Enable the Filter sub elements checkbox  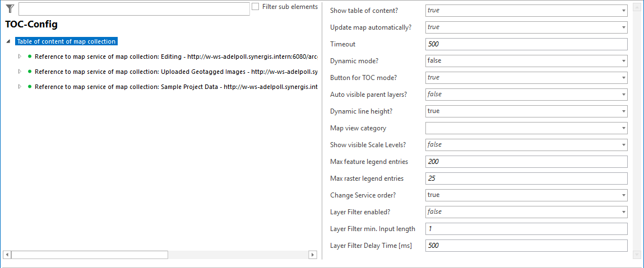point(256,7)
